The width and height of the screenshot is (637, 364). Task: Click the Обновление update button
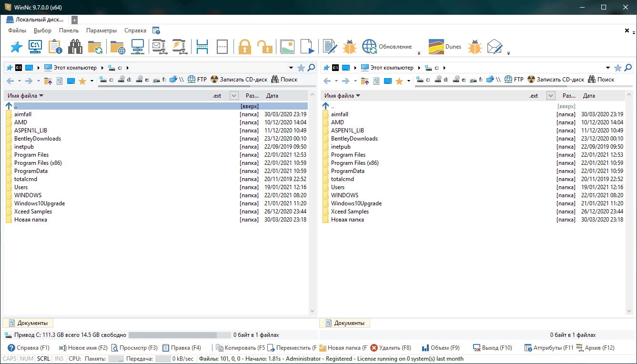tap(387, 47)
